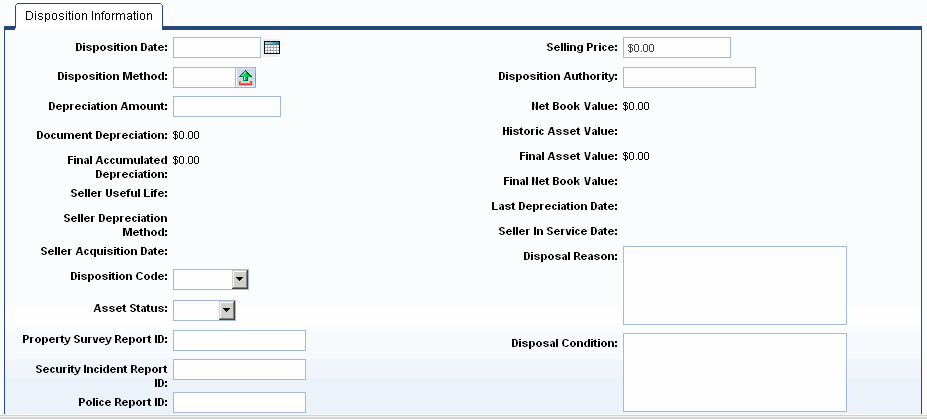
Task: Click the Asset Status combo box field
Action: 204,310
